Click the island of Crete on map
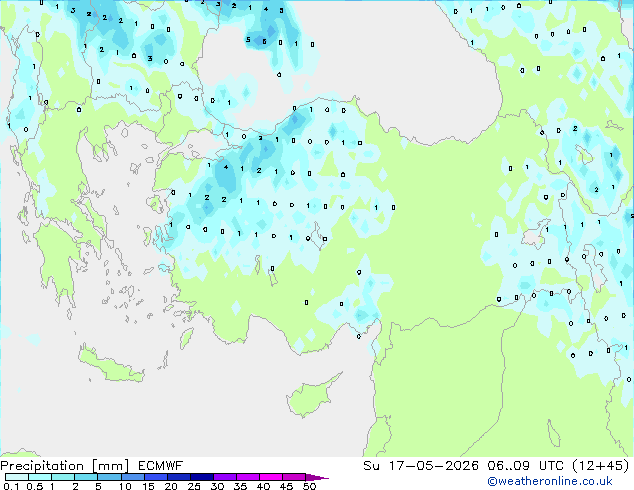Image resolution: width=634 pixels, height=490 pixels. click(x=111, y=366)
